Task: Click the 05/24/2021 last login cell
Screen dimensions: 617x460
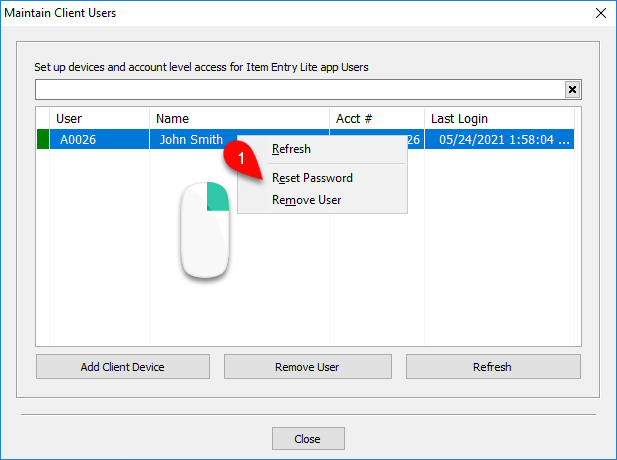Action: click(x=499, y=139)
